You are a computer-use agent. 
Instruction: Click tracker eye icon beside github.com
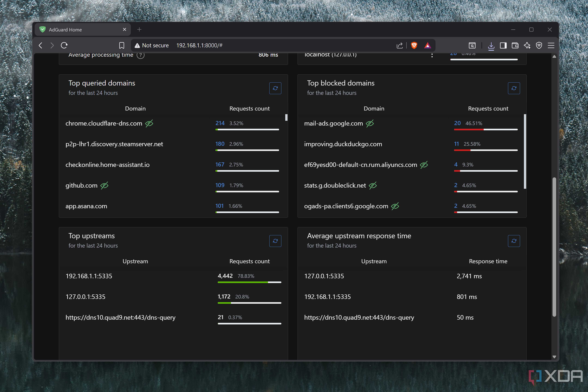pyautogui.click(x=104, y=186)
